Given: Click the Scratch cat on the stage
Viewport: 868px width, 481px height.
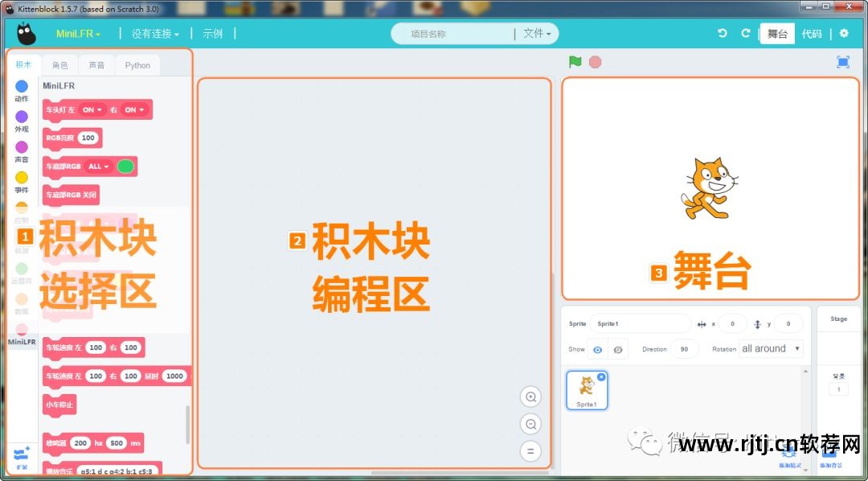Looking at the screenshot, I should tap(709, 188).
